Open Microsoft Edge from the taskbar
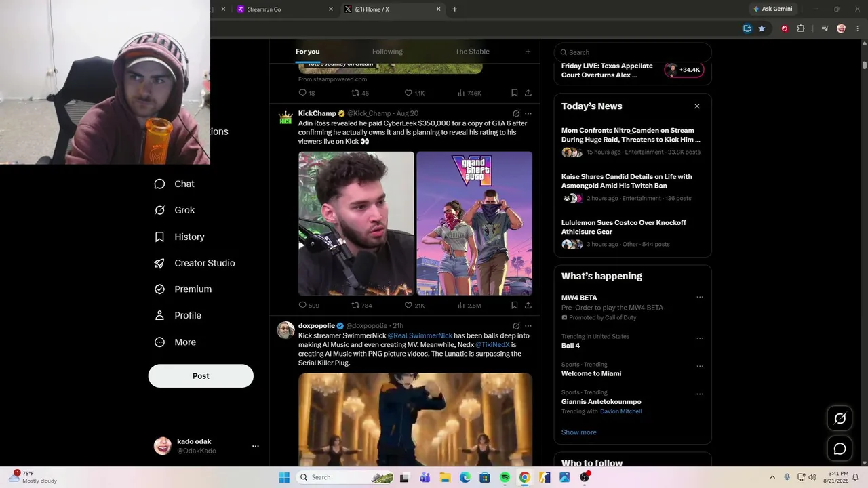 pyautogui.click(x=465, y=477)
